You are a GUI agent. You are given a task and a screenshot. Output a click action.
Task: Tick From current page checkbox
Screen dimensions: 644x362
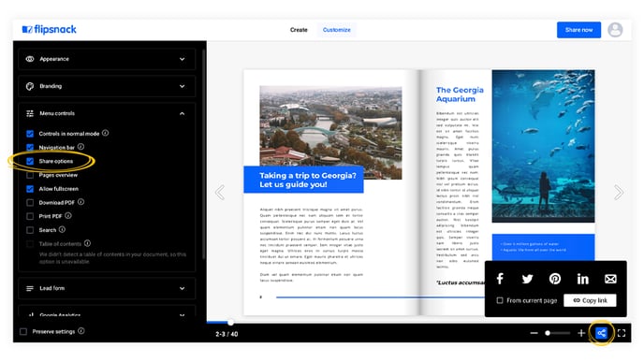pyautogui.click(x=500, y=300)
